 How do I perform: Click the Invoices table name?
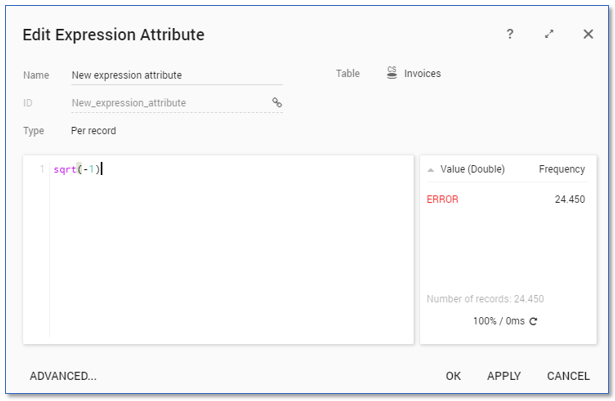tap(422, 73)
